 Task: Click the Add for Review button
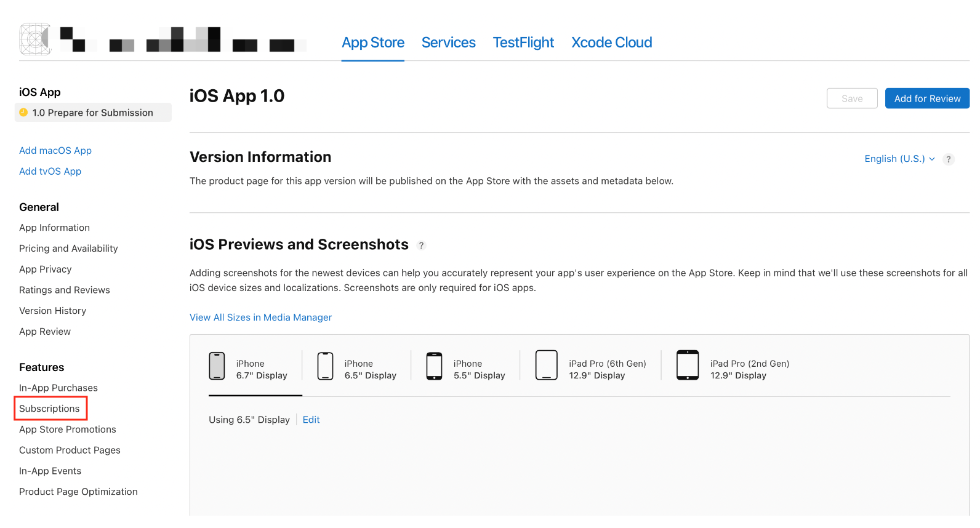click(x=927, y=98)
